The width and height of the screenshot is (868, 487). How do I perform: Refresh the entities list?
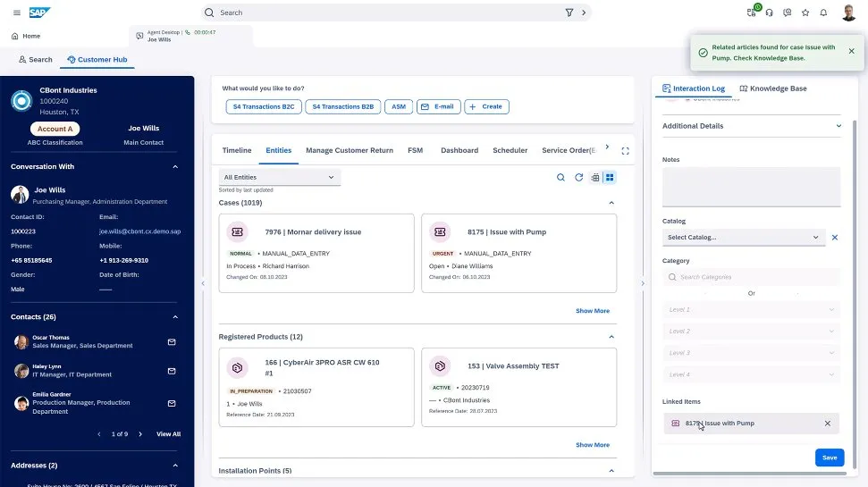tap(578, 178)
